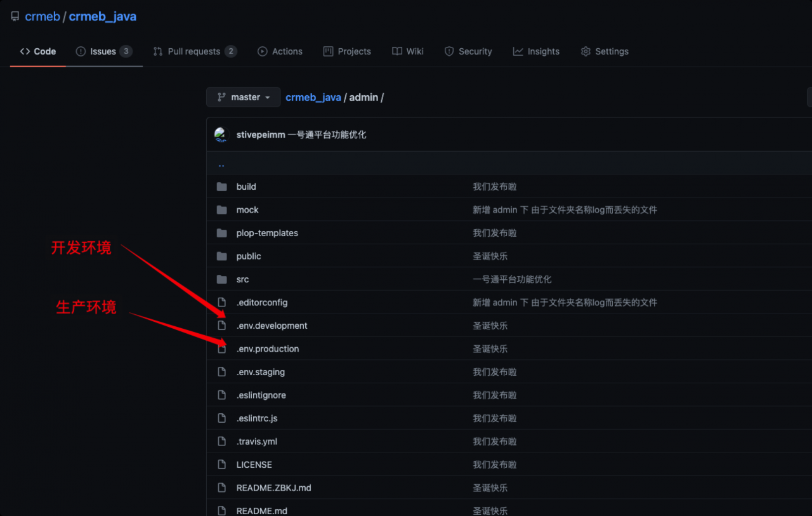Click the Security shield icon
This screenshot has height=516, width=812.
(449, 51)
